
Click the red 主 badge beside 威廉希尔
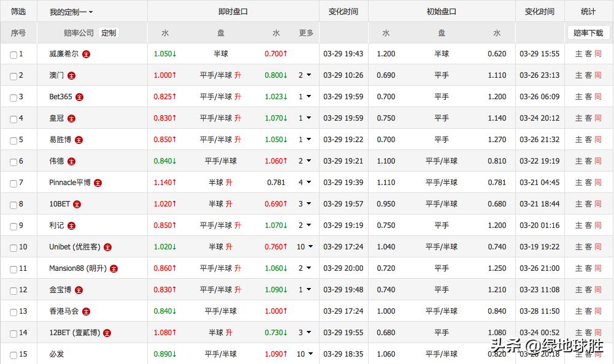[86, 54]
